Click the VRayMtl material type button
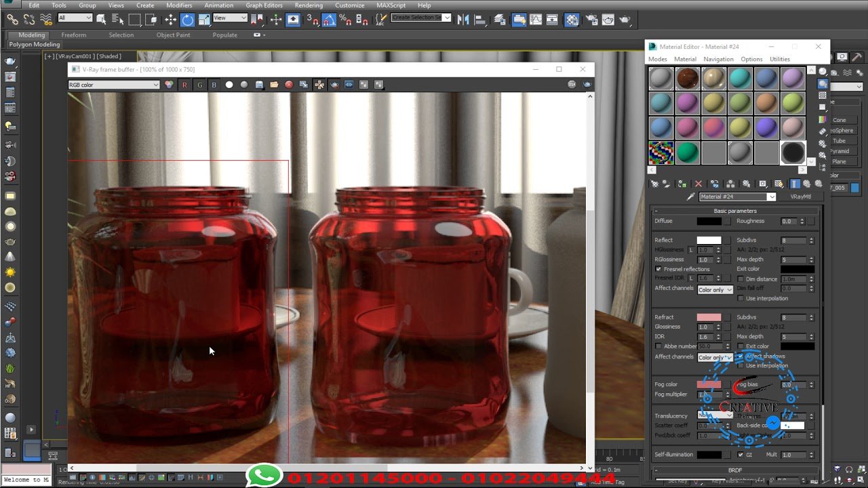The image size is (868, 488). [x=801, y=197]
